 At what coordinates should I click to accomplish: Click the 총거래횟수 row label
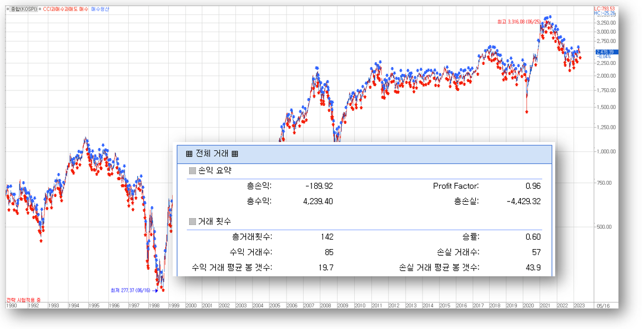[x=251, y=237]
